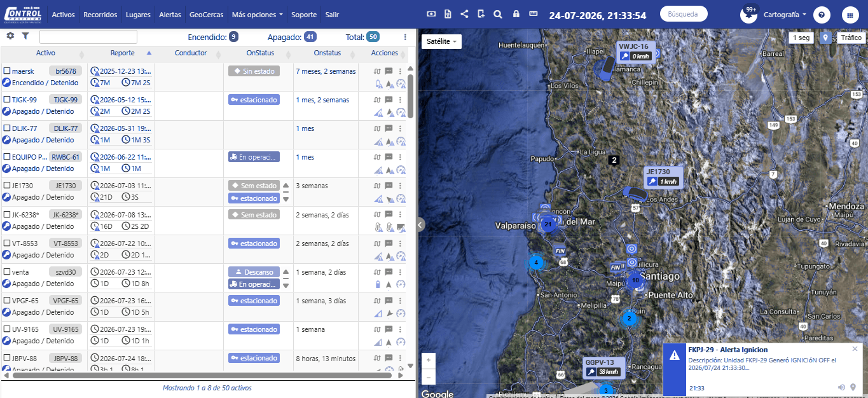The height and width of the screenshot is (398, 868).
Task: Collapse the left panel with arrow handle
Action: (420, 224)
